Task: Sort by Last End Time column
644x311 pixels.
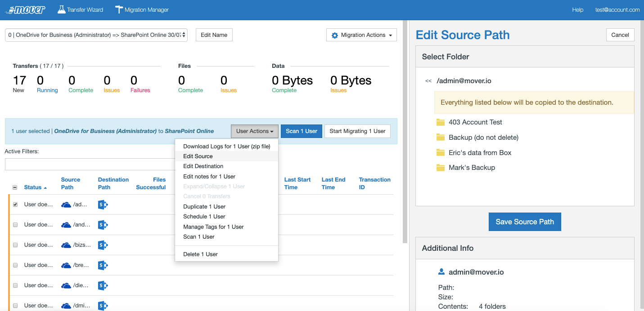Action: click(333, 183)
